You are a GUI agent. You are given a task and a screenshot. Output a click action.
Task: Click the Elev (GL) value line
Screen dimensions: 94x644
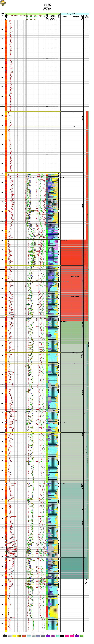(47, 10)
